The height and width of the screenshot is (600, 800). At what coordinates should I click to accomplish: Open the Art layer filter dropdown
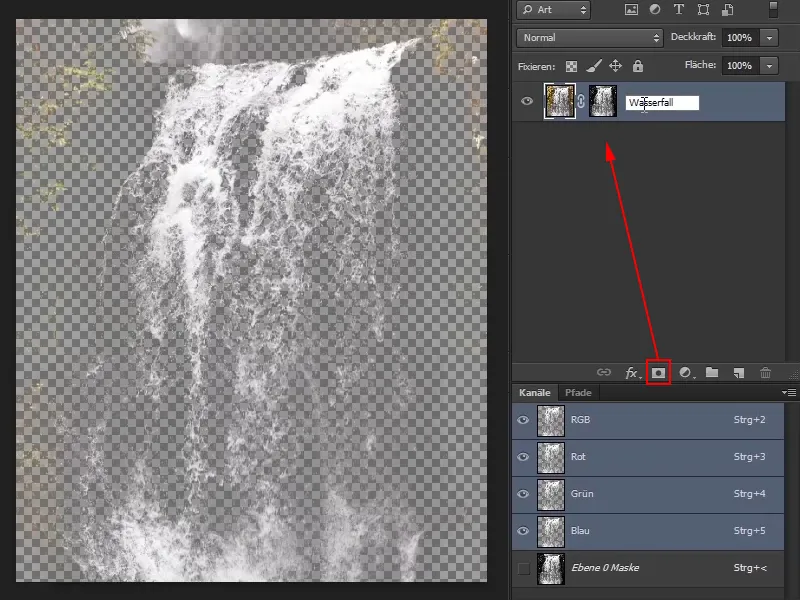(554, 10)
